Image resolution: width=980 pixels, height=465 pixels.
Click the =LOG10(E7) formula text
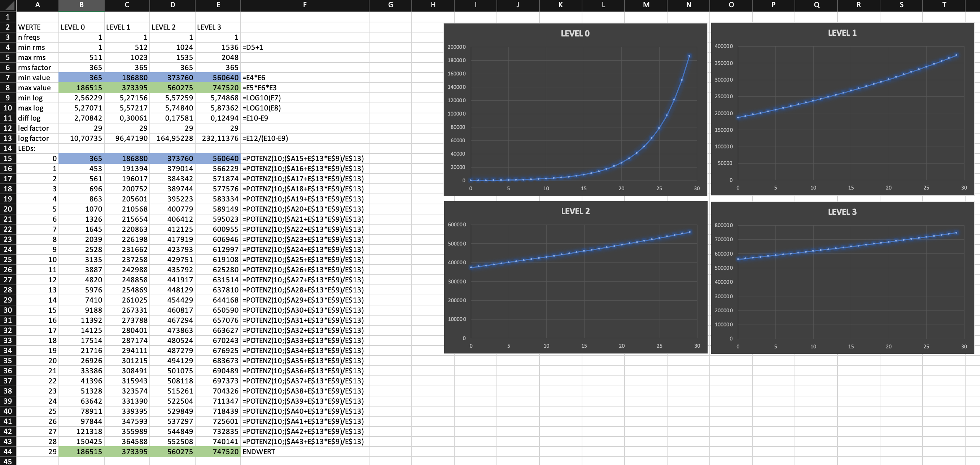point(262,98)
